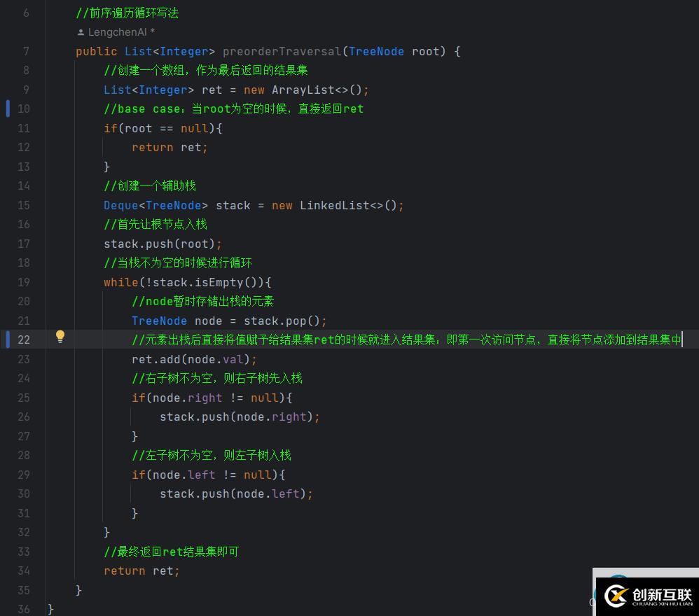Click 'if(node.right != null){' on line 25

point(212,398)
